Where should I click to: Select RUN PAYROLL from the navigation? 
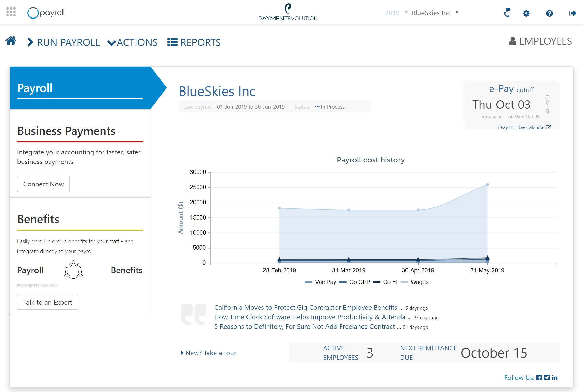point(68,42)
